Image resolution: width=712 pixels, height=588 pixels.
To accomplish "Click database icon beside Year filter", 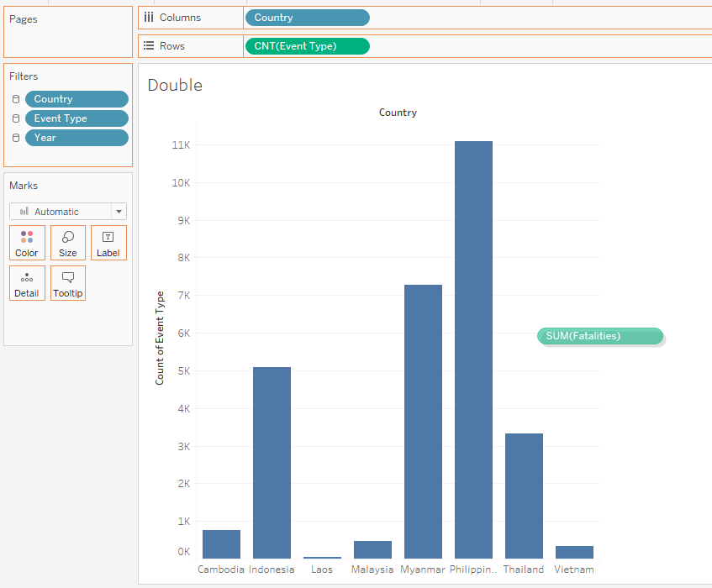I will coord(16,138).
